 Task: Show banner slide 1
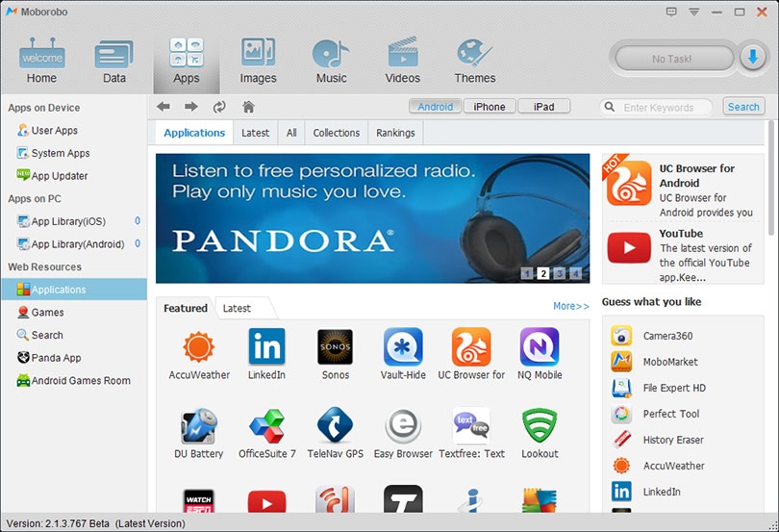click(528, 273)
